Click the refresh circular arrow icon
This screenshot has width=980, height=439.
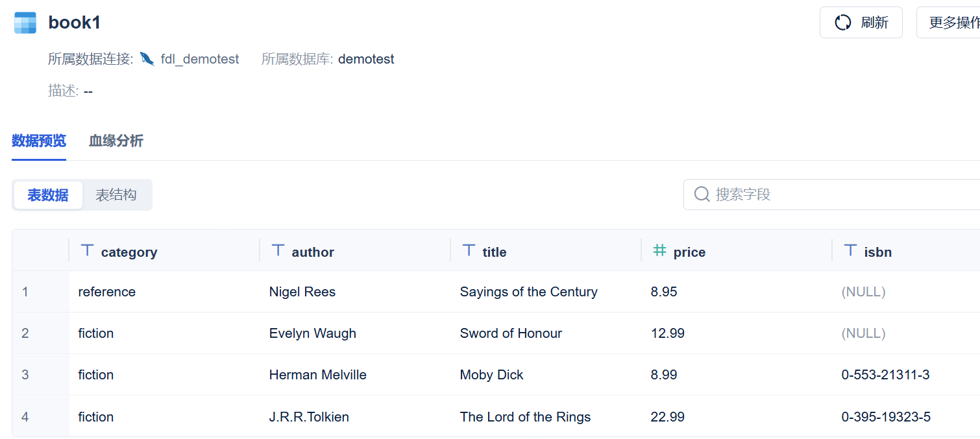tap(843, 23)
